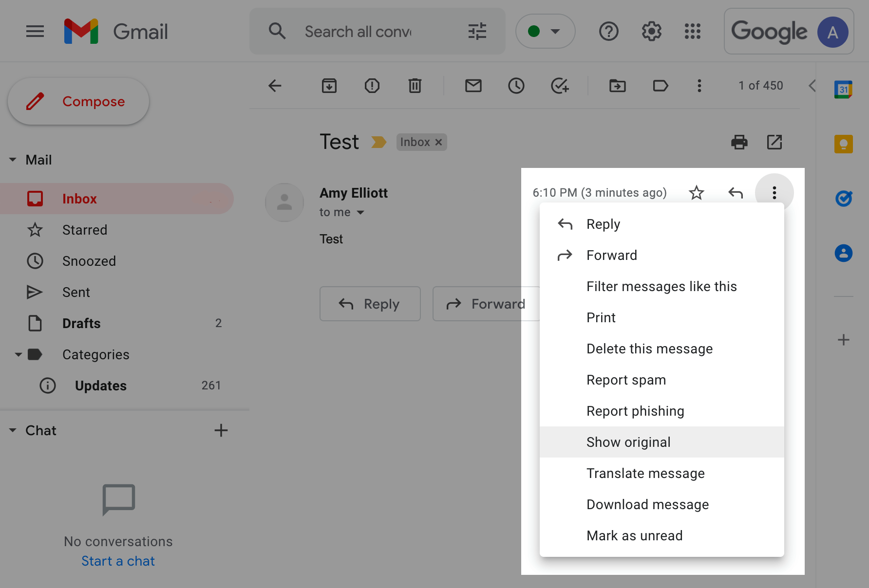869x588 pixels.
Task: Open Google Calendar side panel icon
Action: tap(843, 90)
